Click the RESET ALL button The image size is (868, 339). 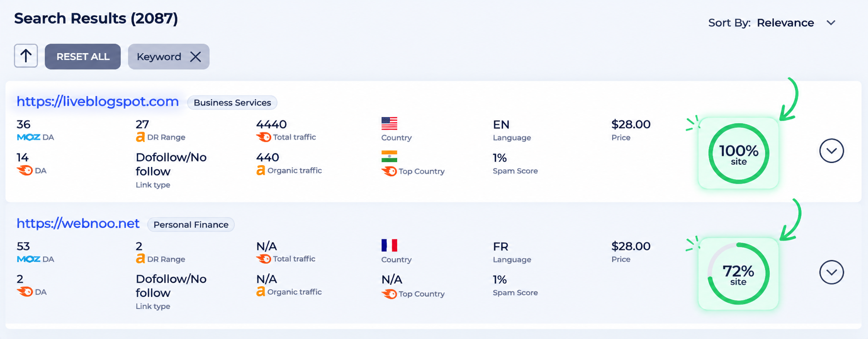point(83,57)
